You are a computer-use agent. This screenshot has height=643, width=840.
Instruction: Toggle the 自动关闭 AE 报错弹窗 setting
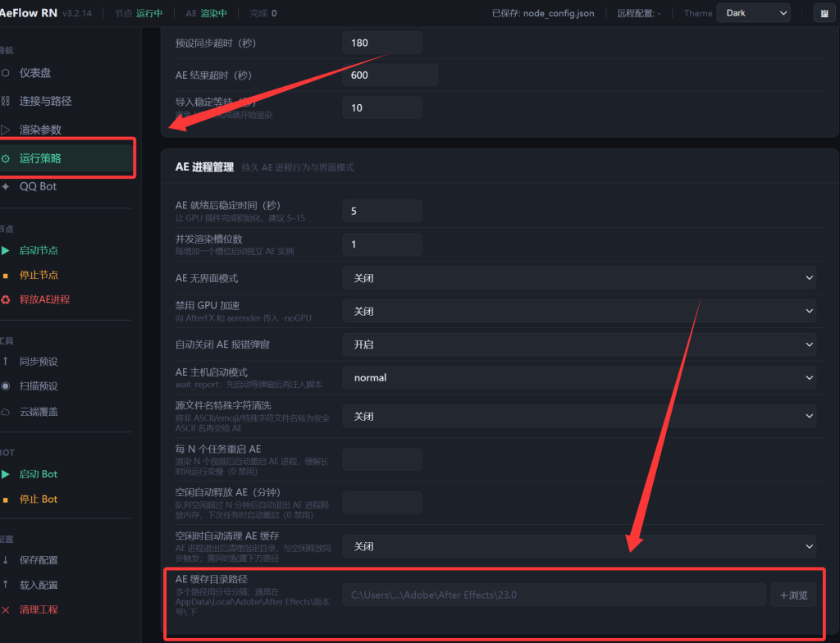point(579,344)
